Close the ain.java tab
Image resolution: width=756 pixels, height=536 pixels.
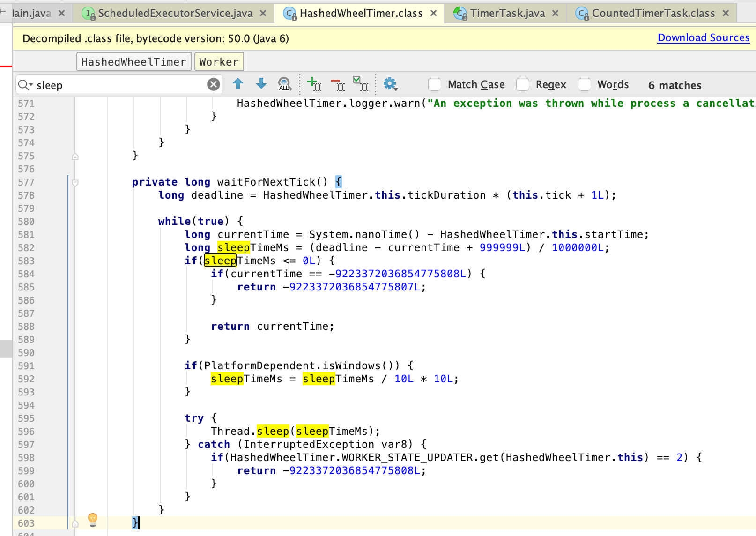pos(61,14)
